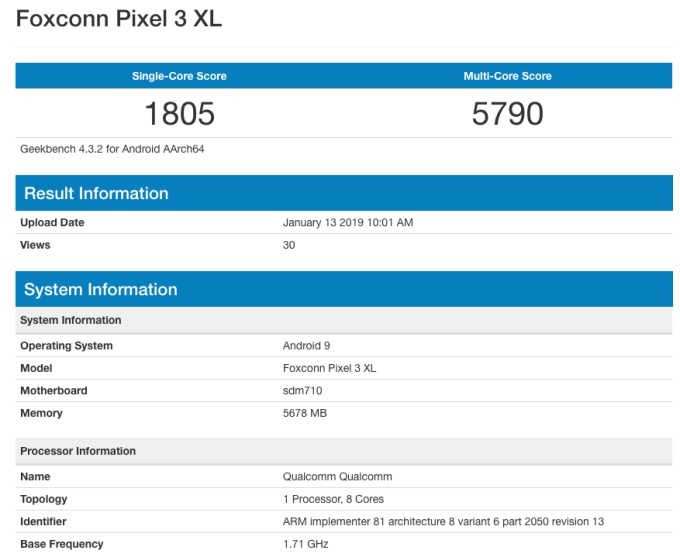Screen dimensions: 680x557
Task: Click the Model value Foxconn Pixel 3 XL
Action: [329, 368]
